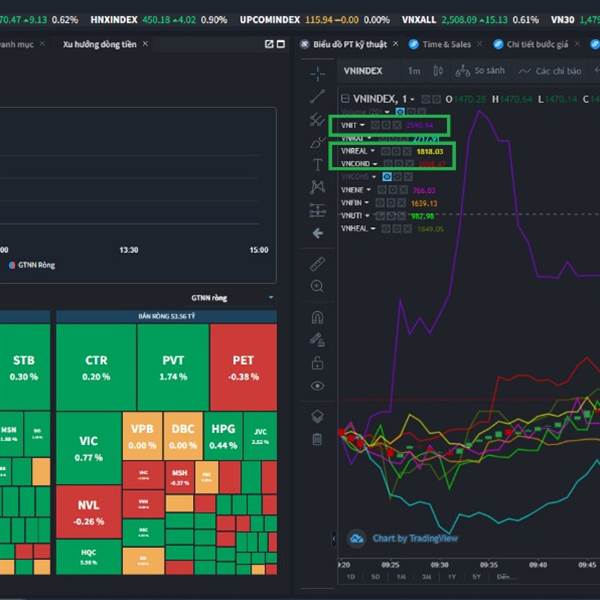Screen dimensions: 600x600
Task: Toggle the lock all drawings padlock
Action: 317,363
